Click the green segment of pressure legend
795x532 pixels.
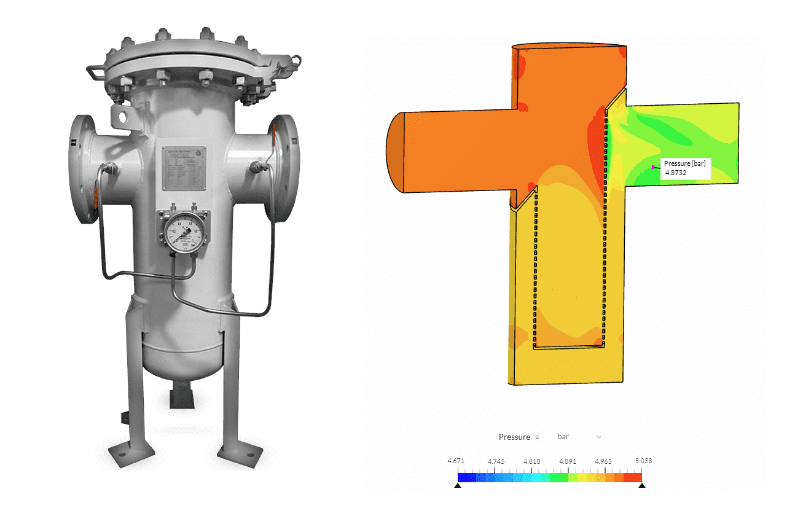(559, 477)
